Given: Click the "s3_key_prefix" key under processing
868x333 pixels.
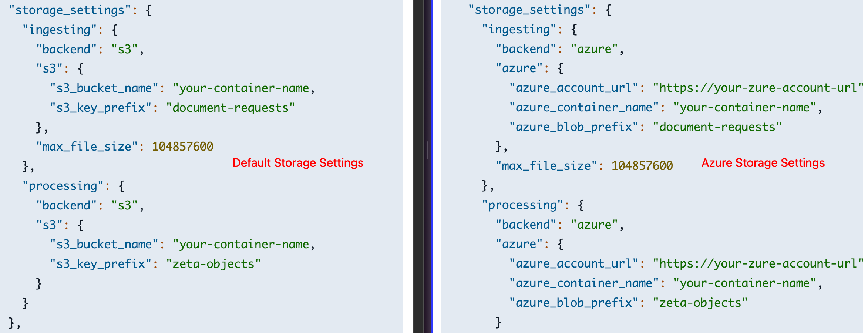Looking at the screenshot, I should point(101,264).
